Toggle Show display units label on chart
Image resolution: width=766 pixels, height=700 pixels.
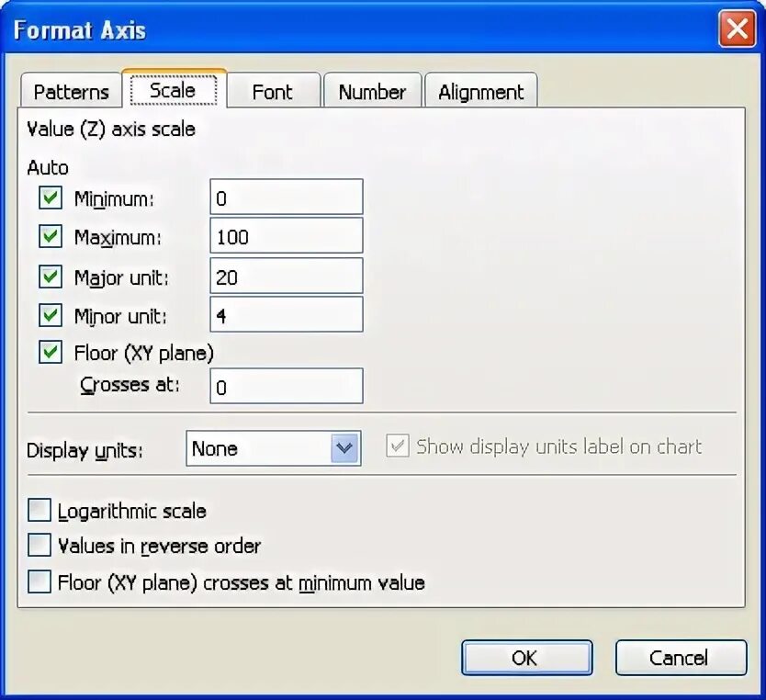click(x=397, y=446)
